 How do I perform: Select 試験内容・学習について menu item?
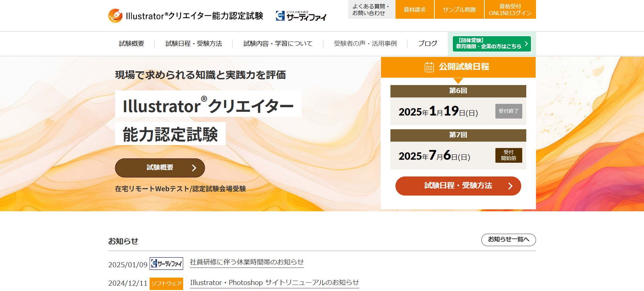278,44
